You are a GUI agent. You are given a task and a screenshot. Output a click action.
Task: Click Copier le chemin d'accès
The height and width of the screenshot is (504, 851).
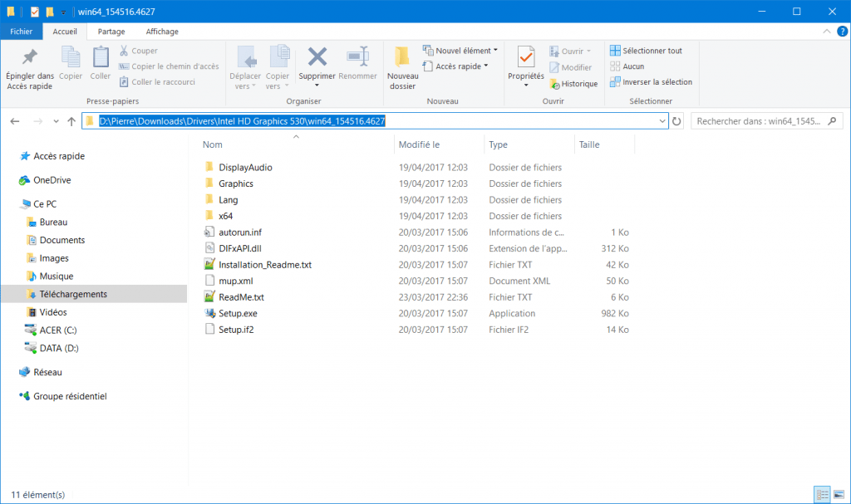tap(169, 66)
